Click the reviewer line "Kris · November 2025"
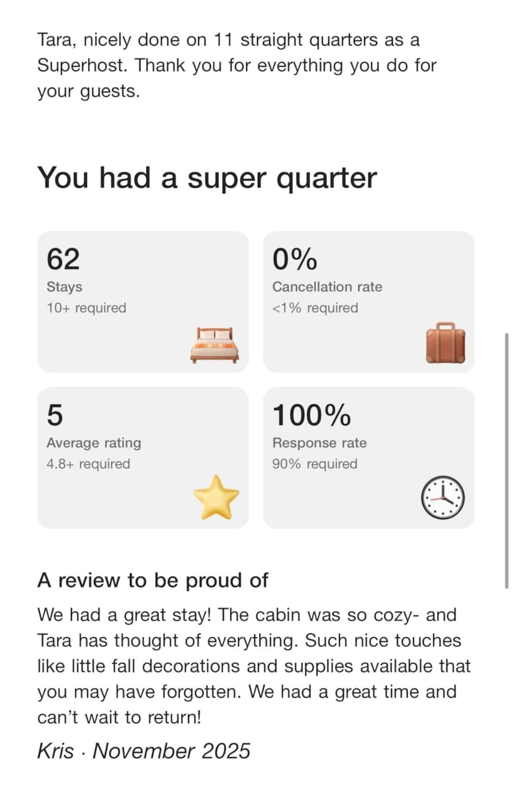 point(144,751)
